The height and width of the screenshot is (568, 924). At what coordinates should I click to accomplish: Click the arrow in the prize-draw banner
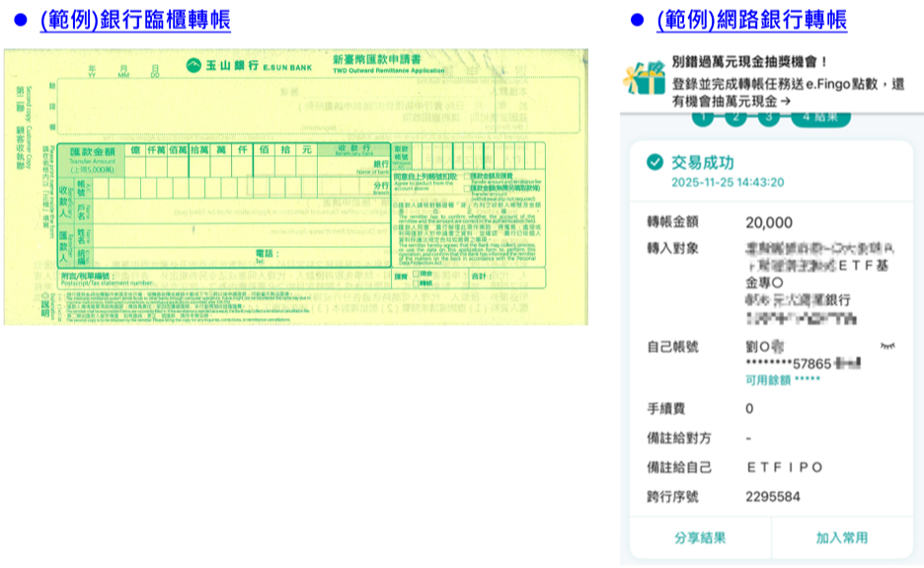(785, 101)
